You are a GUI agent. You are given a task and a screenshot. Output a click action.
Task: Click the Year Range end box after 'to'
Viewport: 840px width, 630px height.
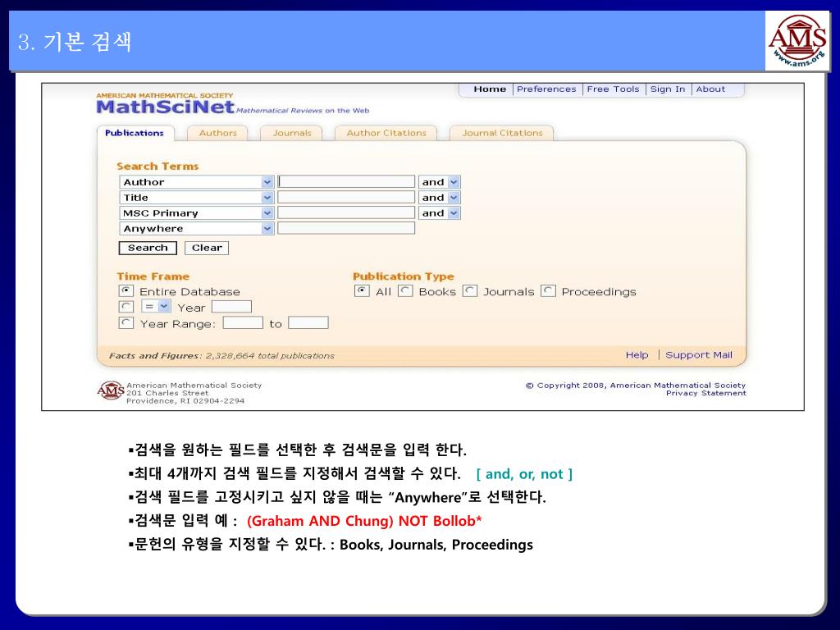(308, 323)
